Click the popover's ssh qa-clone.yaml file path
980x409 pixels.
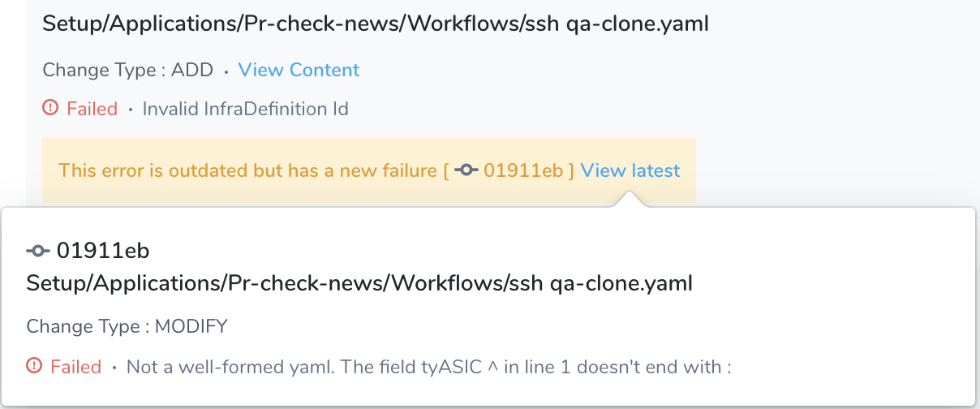(360, 283)
